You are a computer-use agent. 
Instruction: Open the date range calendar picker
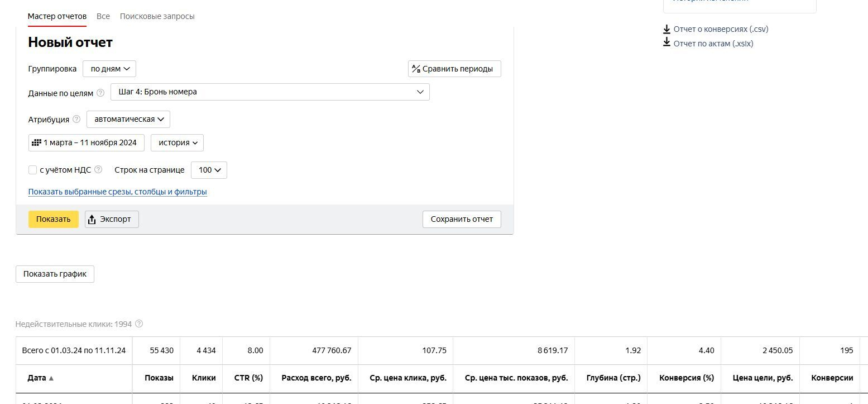coord(87,142)
